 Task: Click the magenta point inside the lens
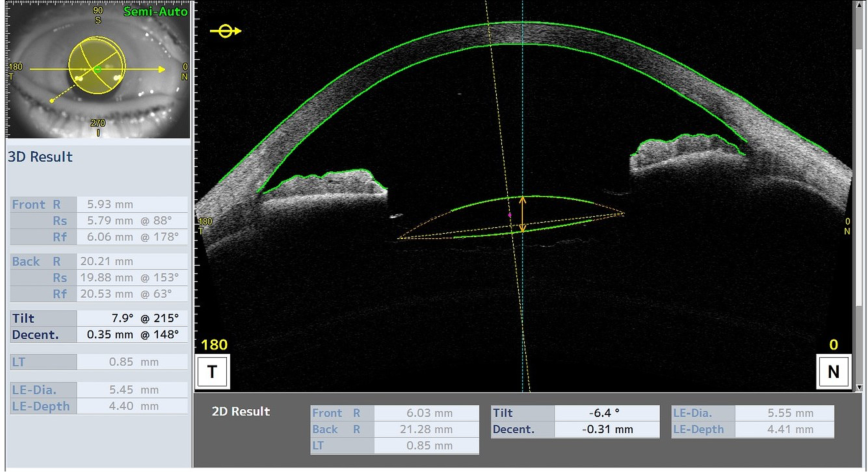[x=510, y=215]
